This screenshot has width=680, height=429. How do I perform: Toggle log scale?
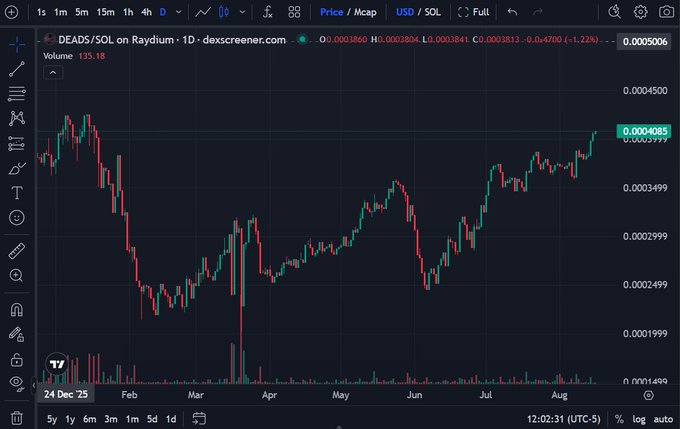coord(639,419)
